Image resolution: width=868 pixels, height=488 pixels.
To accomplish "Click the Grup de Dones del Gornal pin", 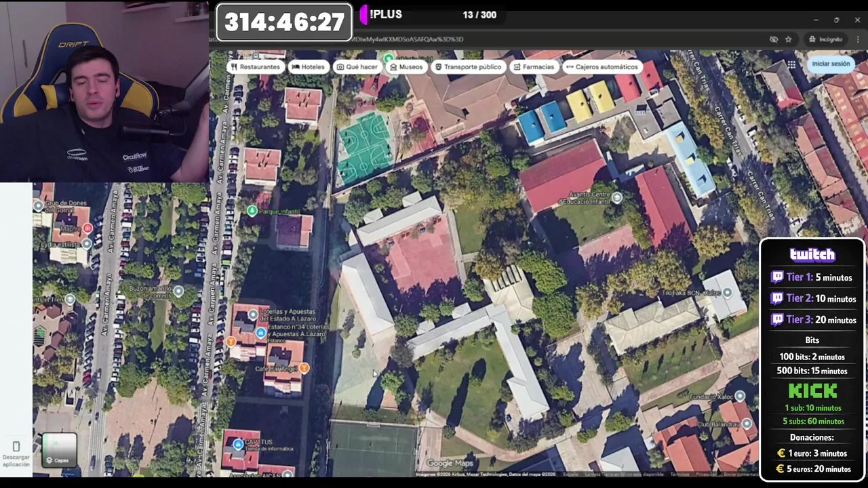I will click(38, 205).
